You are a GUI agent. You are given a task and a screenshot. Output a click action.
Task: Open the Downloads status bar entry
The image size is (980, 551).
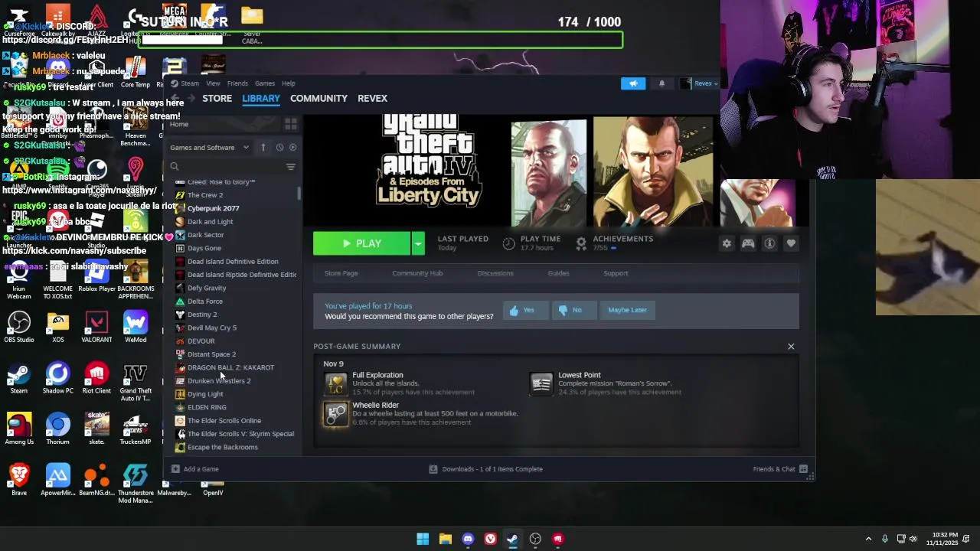pyautogui.click(x=485, y=469)
